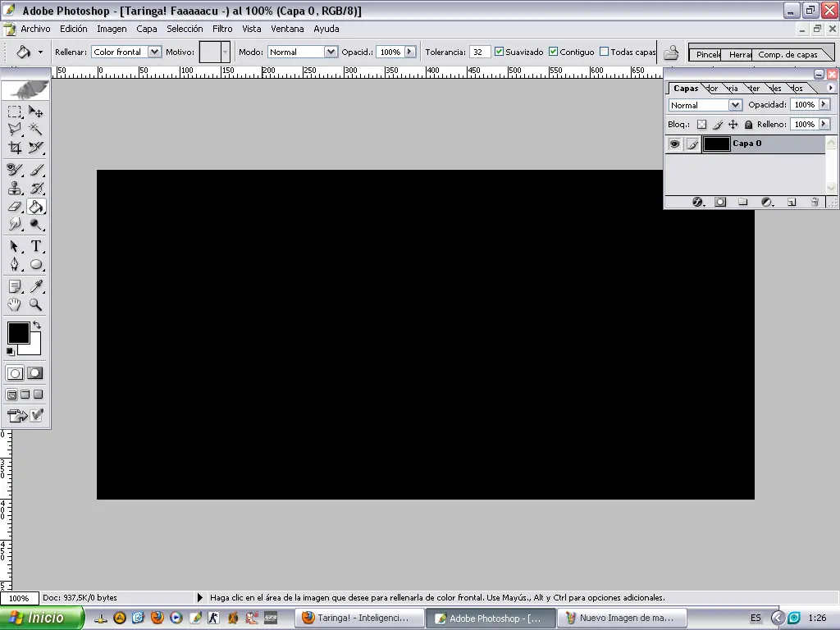Create new fill or adjustment layer
This screenshot has width=840, height=630.
tap(767, 202)
